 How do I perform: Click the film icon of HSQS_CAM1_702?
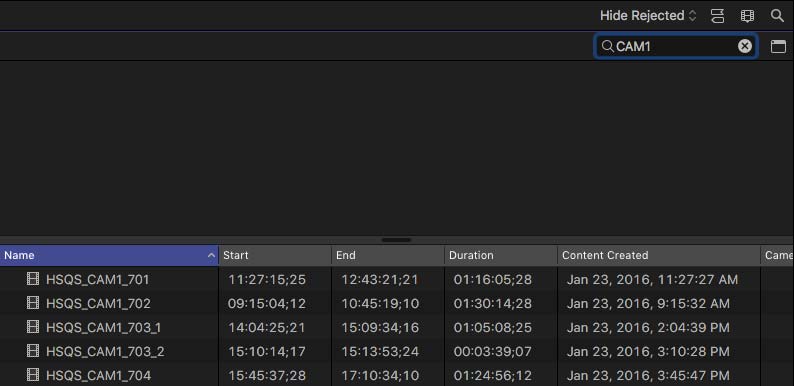click(33, 303)
